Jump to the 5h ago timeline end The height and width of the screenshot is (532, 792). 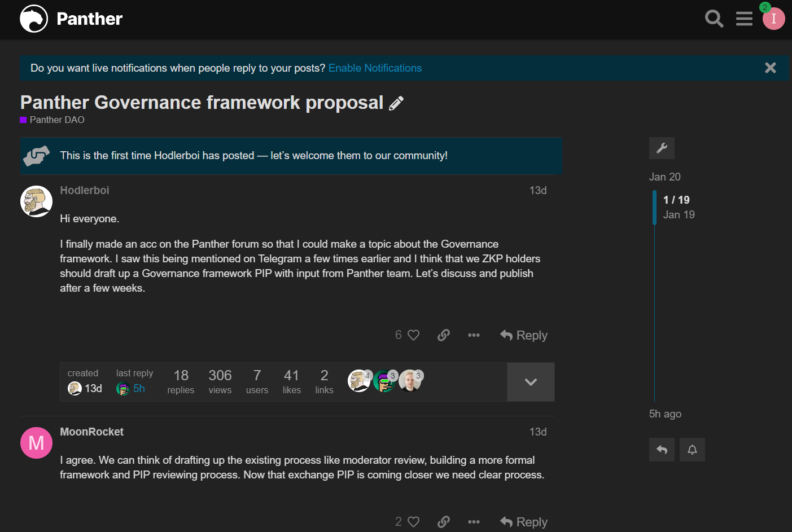pos(665,414)
